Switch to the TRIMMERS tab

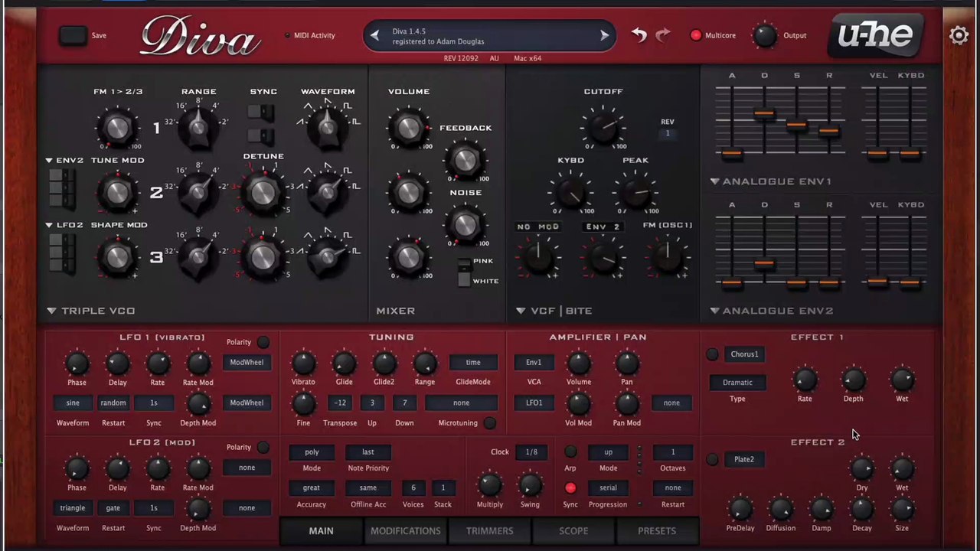tap(490, 531)
